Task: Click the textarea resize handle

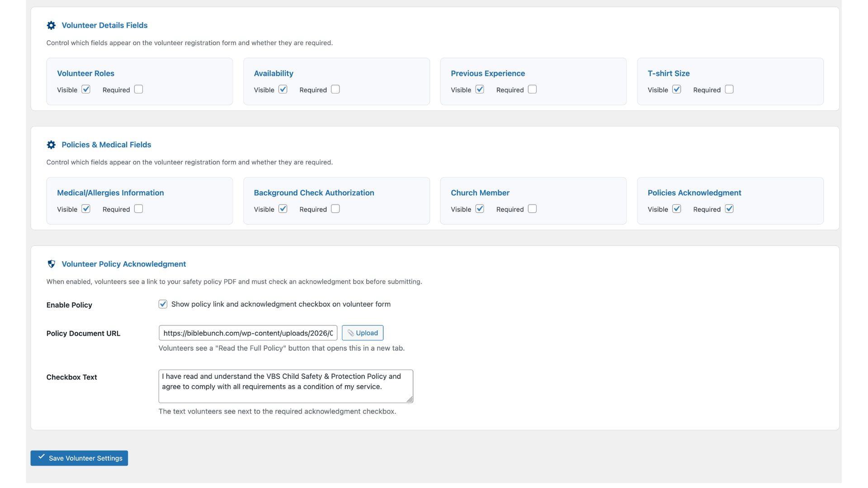Action: pos(410,399)
